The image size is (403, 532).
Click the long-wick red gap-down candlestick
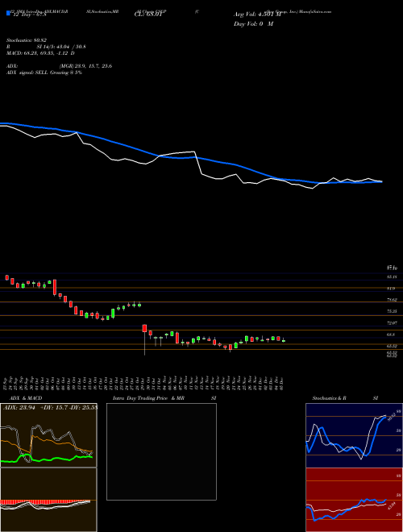click(x=145, y=339)
